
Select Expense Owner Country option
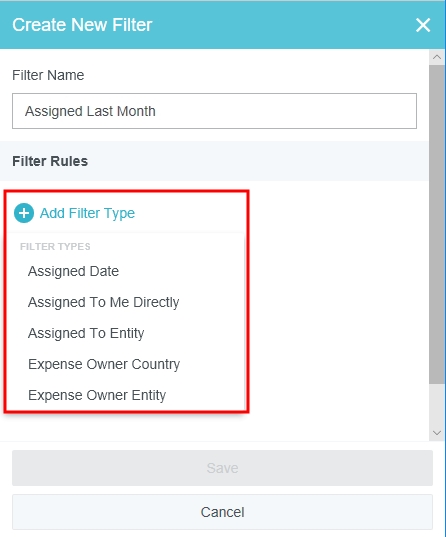(x=104, y=364)
